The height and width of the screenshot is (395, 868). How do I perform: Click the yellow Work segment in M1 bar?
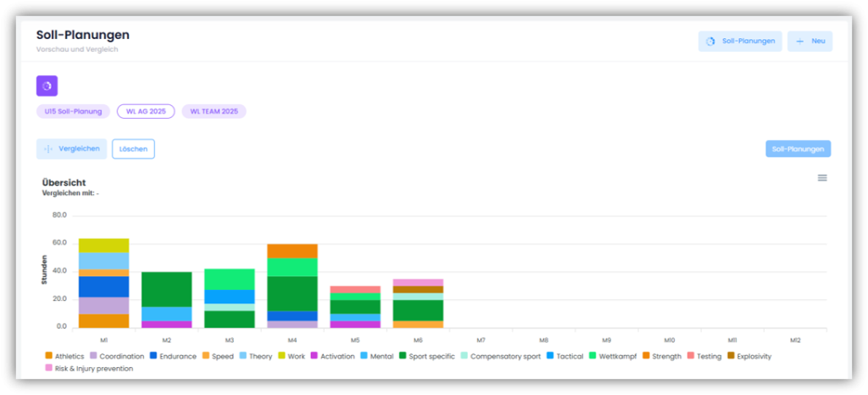tap(103, 245)
